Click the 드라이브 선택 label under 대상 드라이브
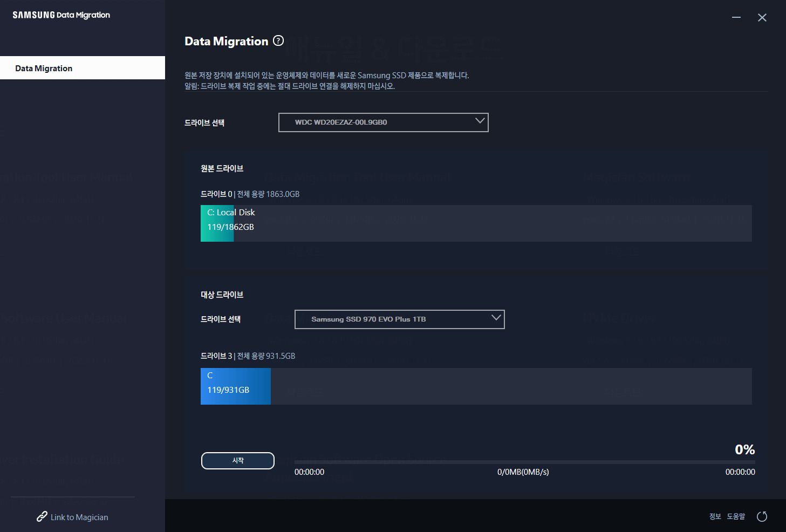Image resolution: width=786 pixels, height=532 pixels. [221, 319]
